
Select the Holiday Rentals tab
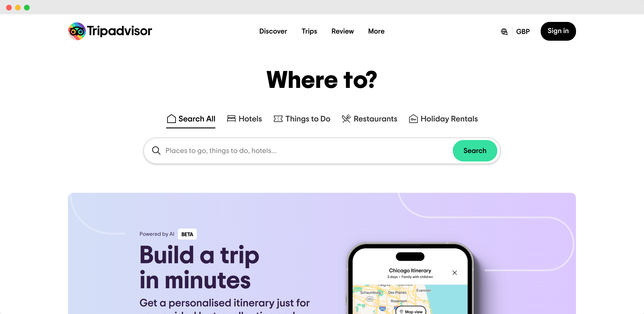(x=443, y=119)
